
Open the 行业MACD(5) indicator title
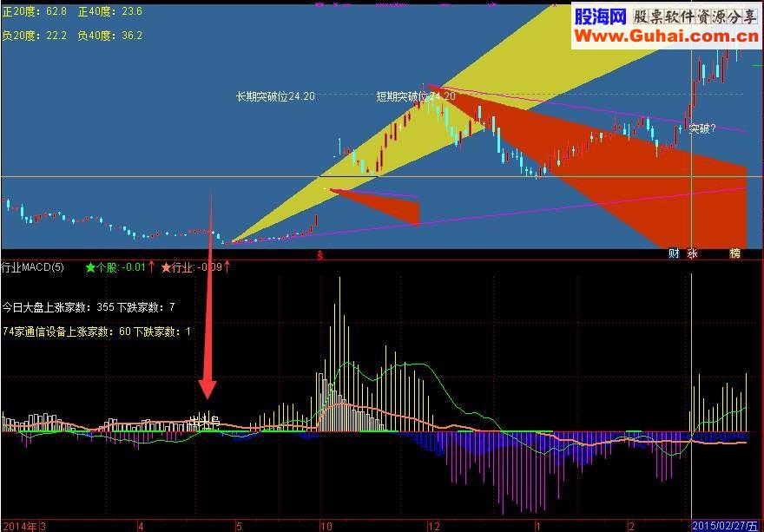tap(33, 267)
